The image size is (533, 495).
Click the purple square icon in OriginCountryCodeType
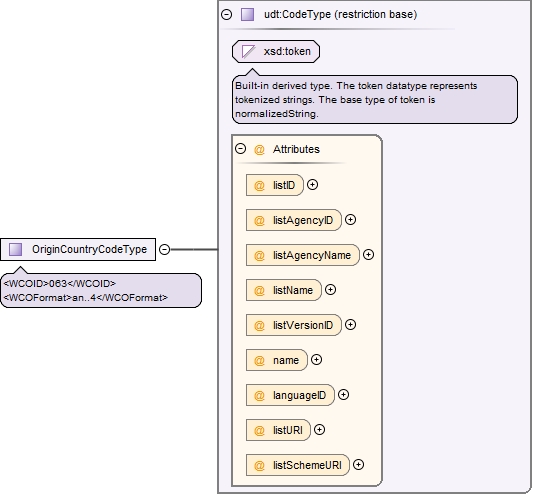(x=15, y=249)
